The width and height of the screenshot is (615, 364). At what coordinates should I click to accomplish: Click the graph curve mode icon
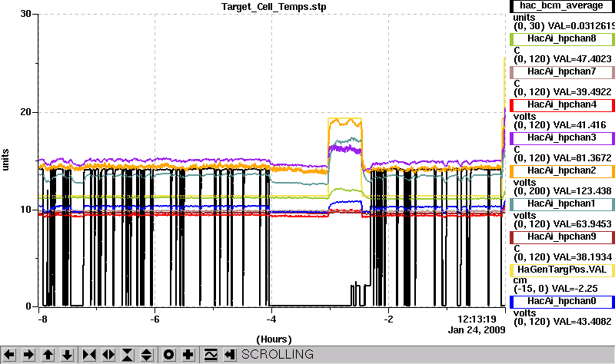[x=211, y=355]
